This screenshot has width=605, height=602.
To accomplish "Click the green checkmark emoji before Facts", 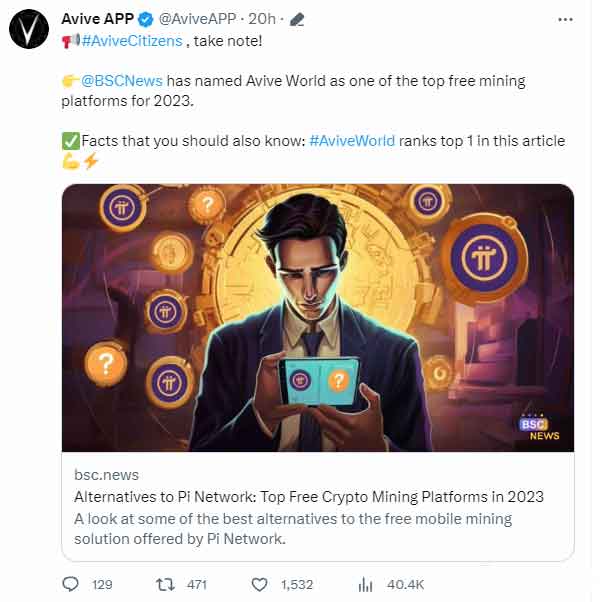I will [70, 141].
